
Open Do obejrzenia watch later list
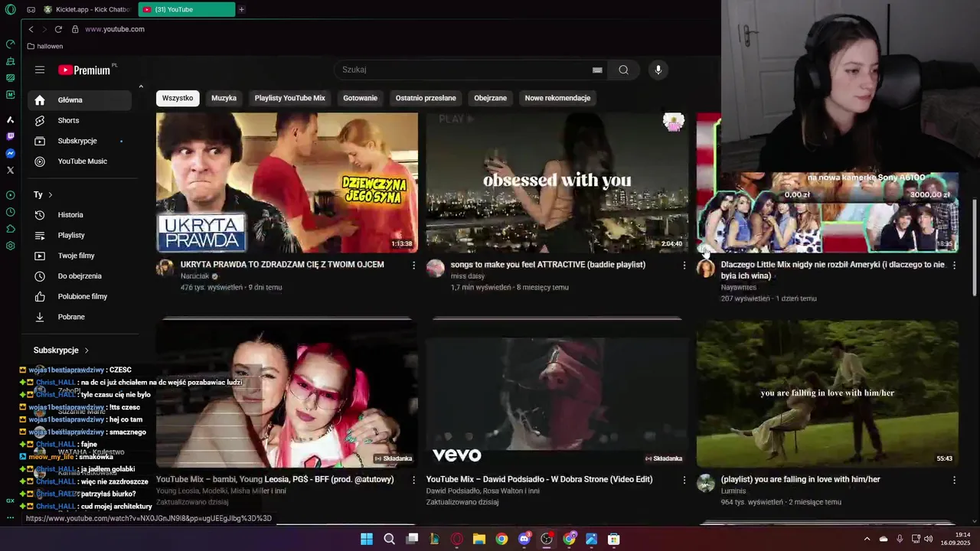[80, 276]
